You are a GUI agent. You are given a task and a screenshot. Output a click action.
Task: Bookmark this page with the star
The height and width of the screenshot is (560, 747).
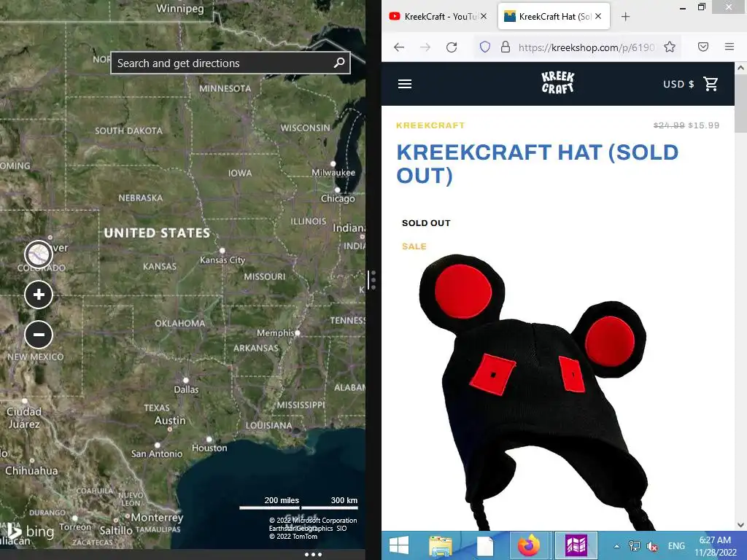click(670, 47)
